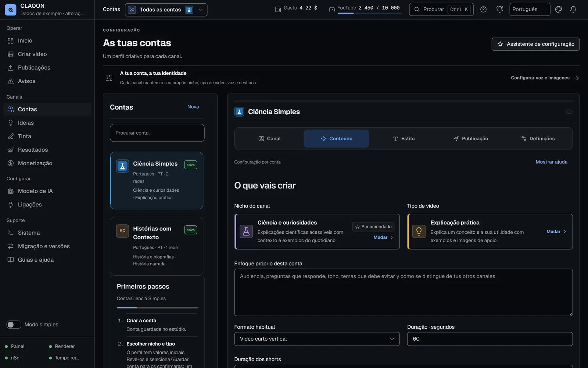Open Migração e versões
This screenshot has width=588, height=368.
click(47, 246)
